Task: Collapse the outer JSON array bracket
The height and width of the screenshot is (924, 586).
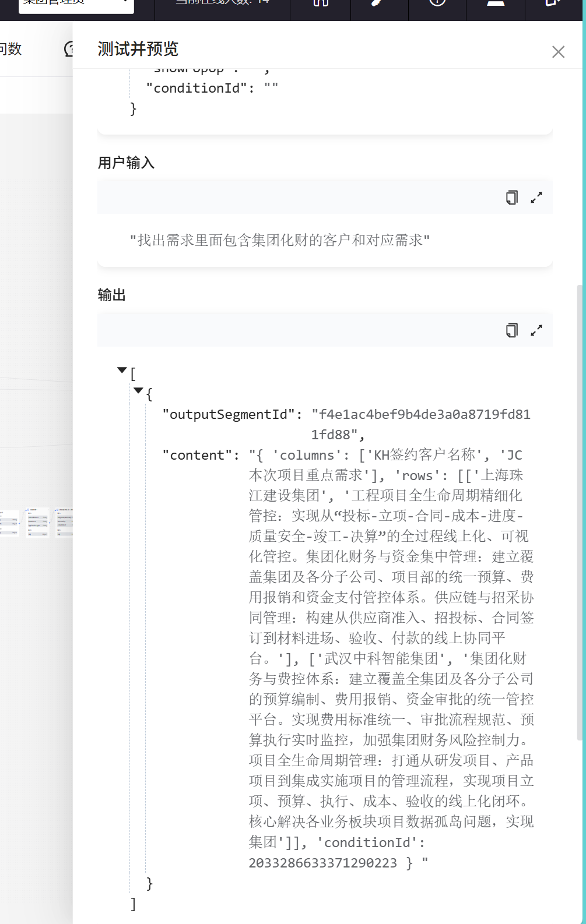Action: [122, 370]
